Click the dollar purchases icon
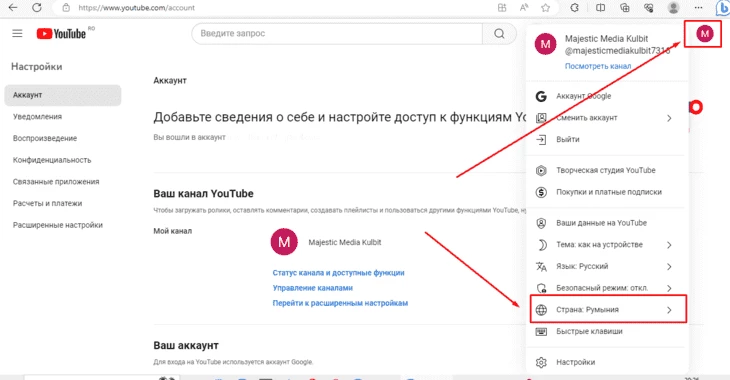This screenshot has height=380, width=730. point(541,192)
